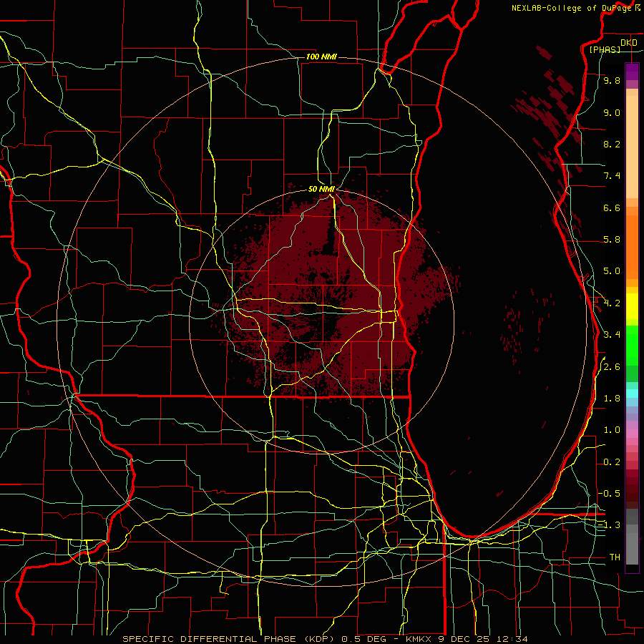Viewport: 644px width, 644px height.
Task: Click the 6.6 color scale value
Action: tap(612, 208)
